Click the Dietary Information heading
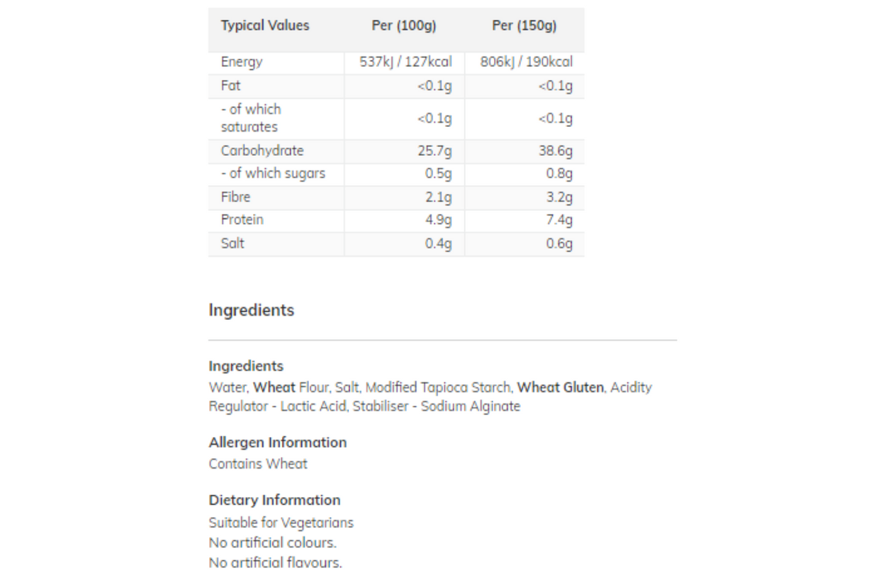This screenshot has width=883, height=588. (275, 500)
